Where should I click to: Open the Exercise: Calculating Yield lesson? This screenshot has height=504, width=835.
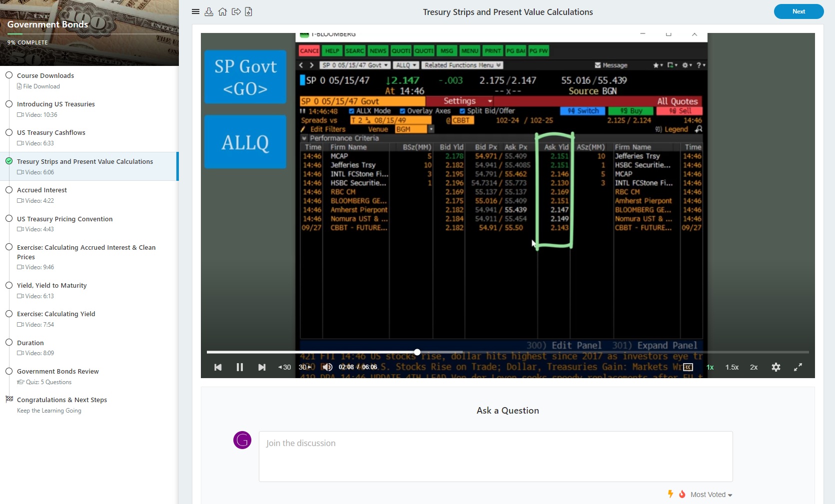(x=56, y=314)
